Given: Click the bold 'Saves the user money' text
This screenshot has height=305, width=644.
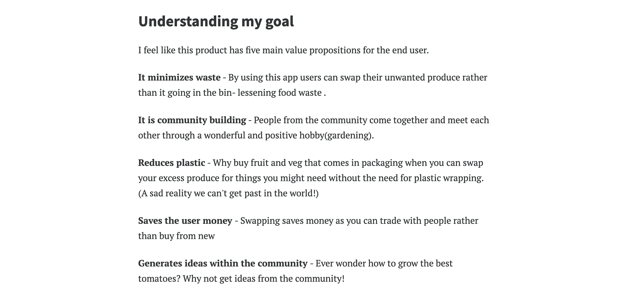Looking at the screenshot, I should (x=185, y=221).
